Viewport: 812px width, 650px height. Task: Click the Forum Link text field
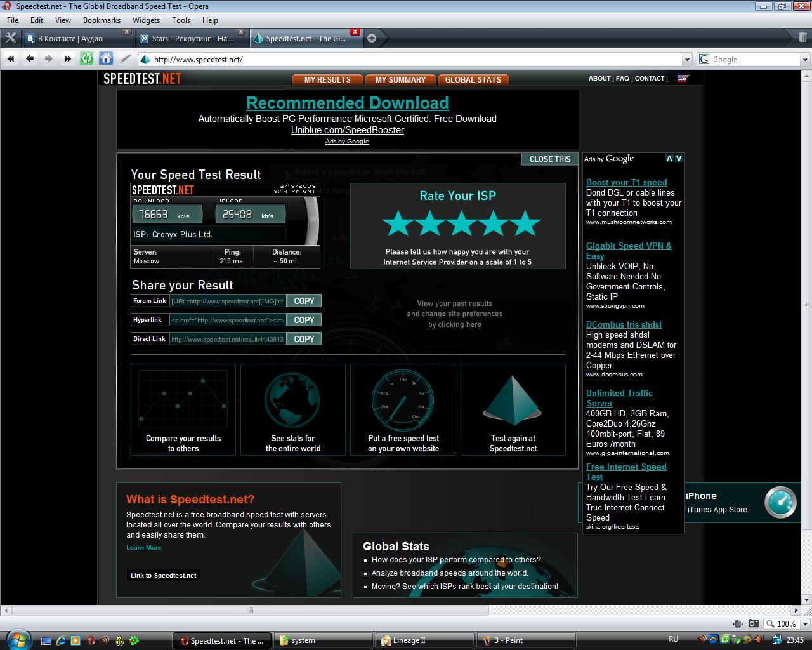[227, 301]
